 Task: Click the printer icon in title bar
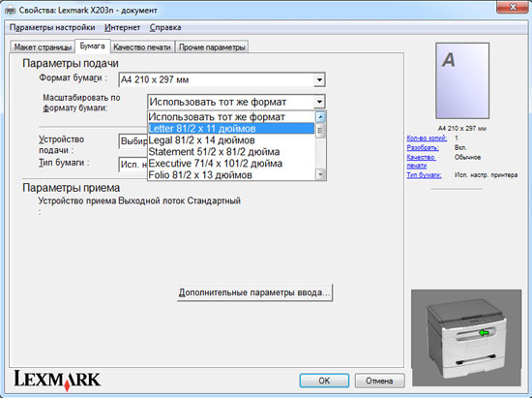click(10, 11)
